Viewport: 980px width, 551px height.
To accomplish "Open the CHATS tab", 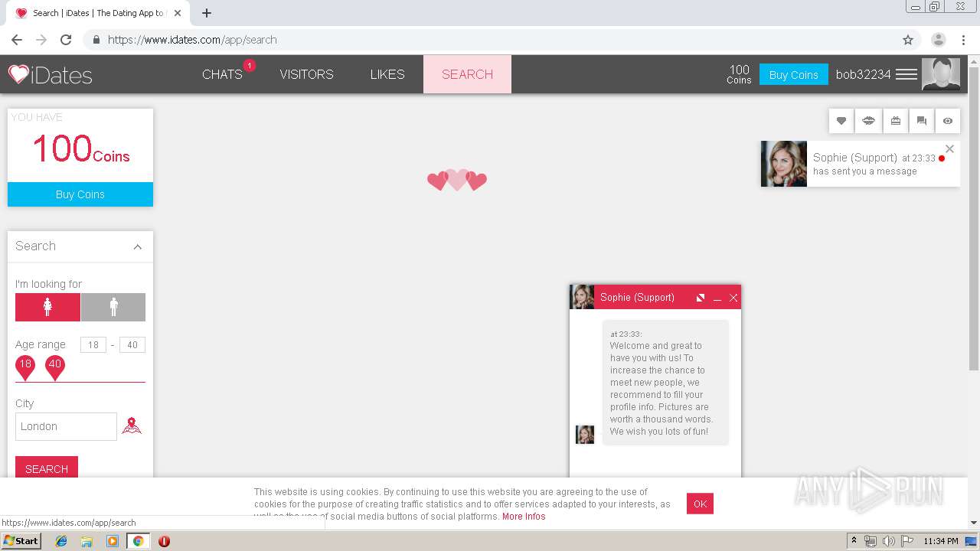I will click(222, 74).
